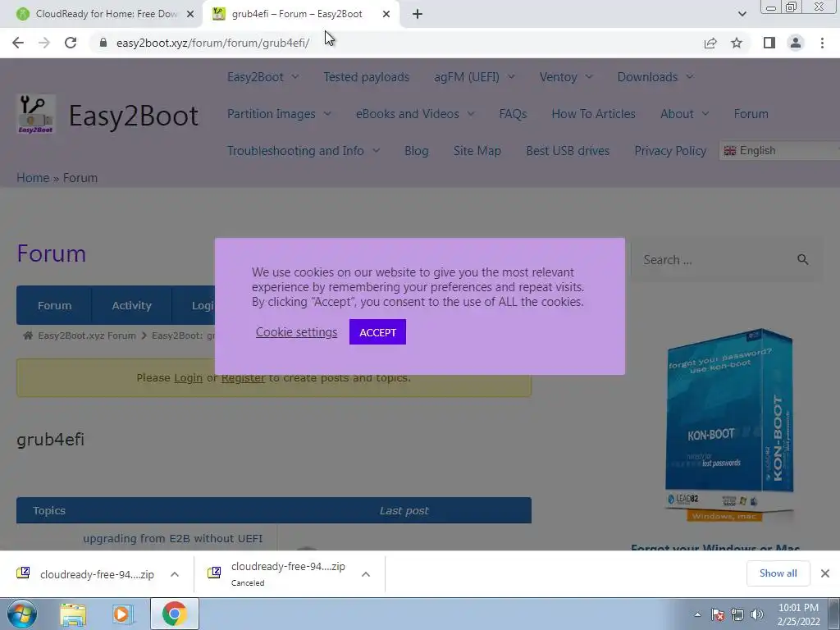Open Windows Explorer from taskbar
This screenshot has width=840, height=630.
tap(73, 614)
